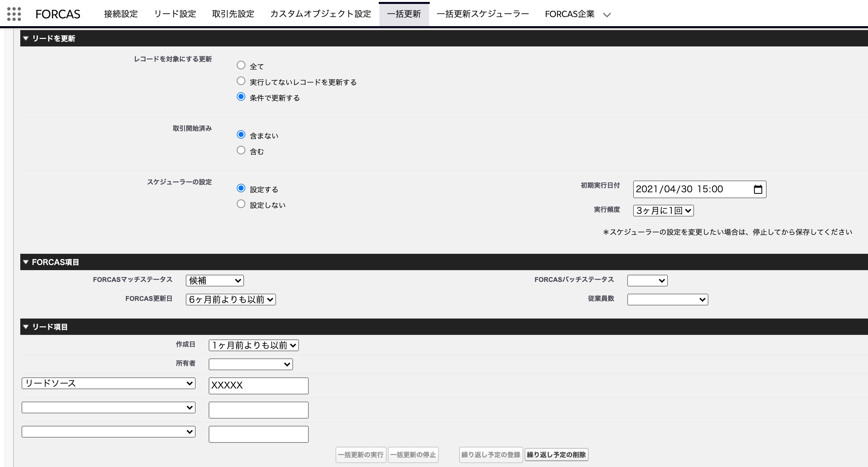Viewport: 868px width, 467px height.
Task: Open the FORCASマッチステータス dropdown showing 候補
Action: pyautogui.click(x=214, y=280)
